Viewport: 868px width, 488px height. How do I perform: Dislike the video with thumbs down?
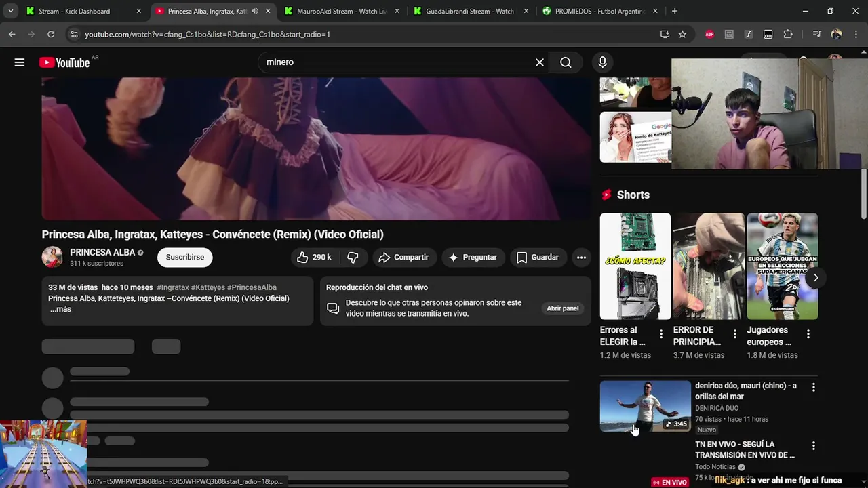pyautogui.click(x=353, y=258)
